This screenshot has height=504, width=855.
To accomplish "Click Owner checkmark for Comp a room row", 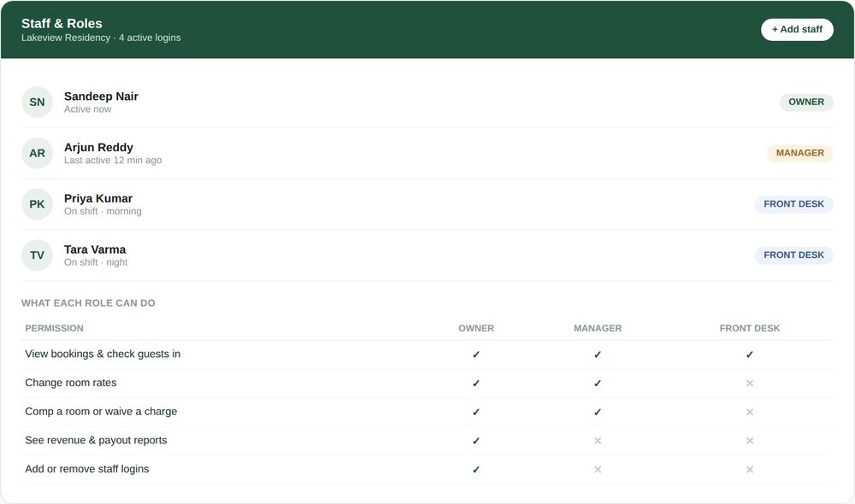I will click(476, 413).
